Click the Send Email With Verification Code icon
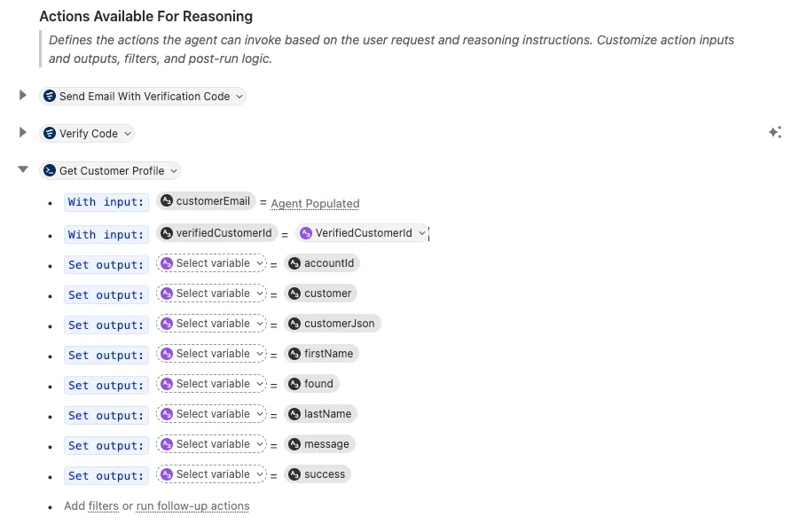The image size is (808, 532). pyautogui.click(x=50, y=97)
